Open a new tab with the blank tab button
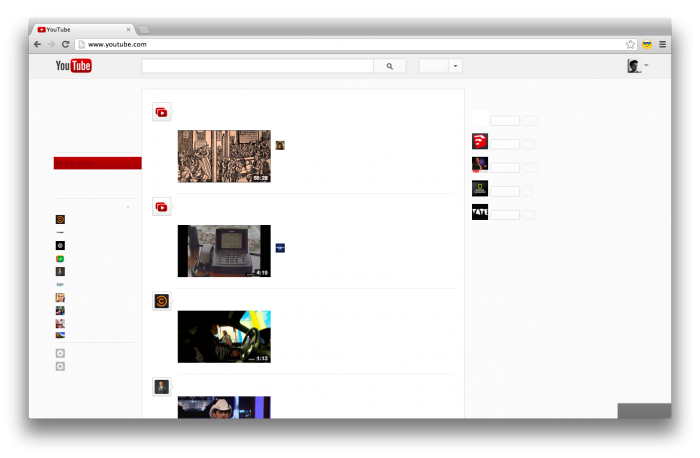 (143, 30)
